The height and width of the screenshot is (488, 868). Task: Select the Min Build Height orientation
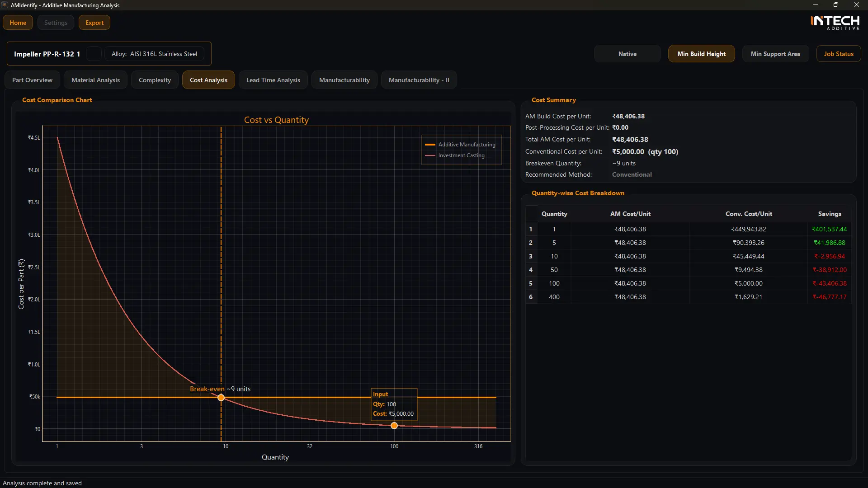(701, 54)
